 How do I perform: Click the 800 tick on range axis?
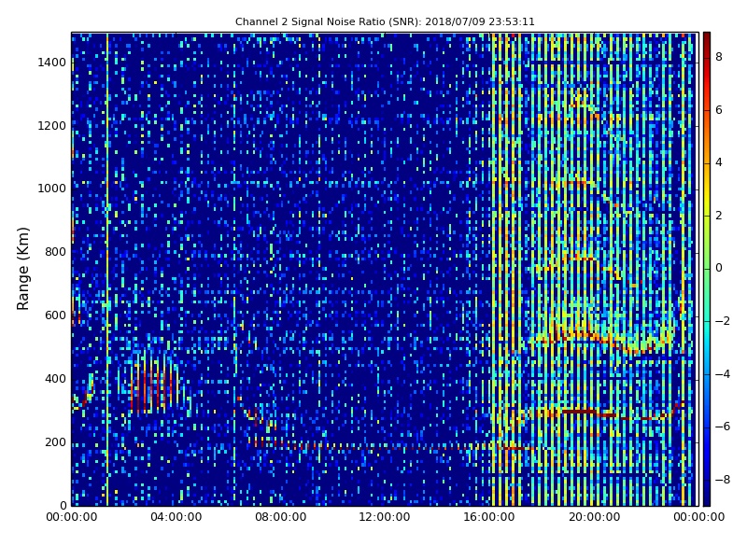(x=55, y=252)
